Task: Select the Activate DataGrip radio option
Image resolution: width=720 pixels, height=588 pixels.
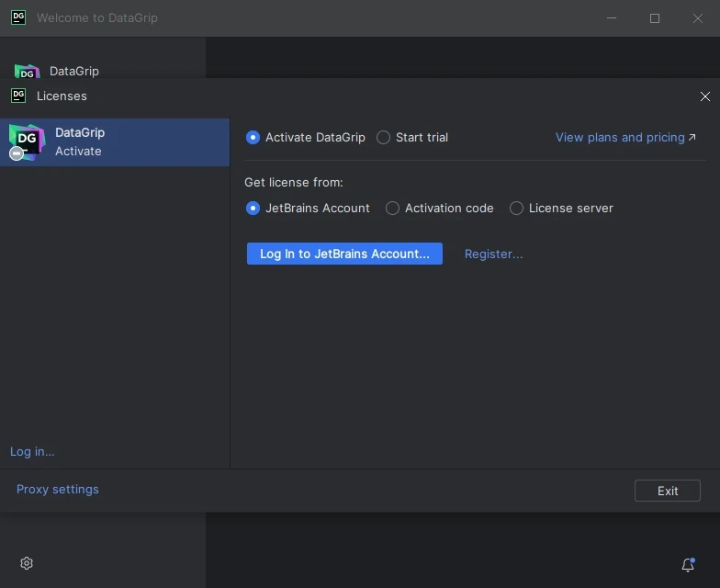Action: [x=253, y=138]
